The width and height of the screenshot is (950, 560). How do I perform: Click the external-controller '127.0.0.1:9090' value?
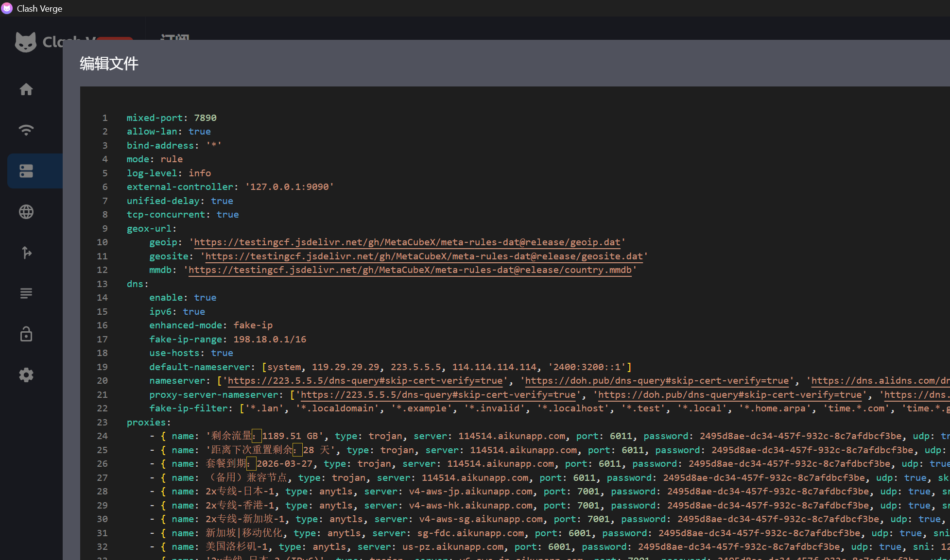point(290,187)
